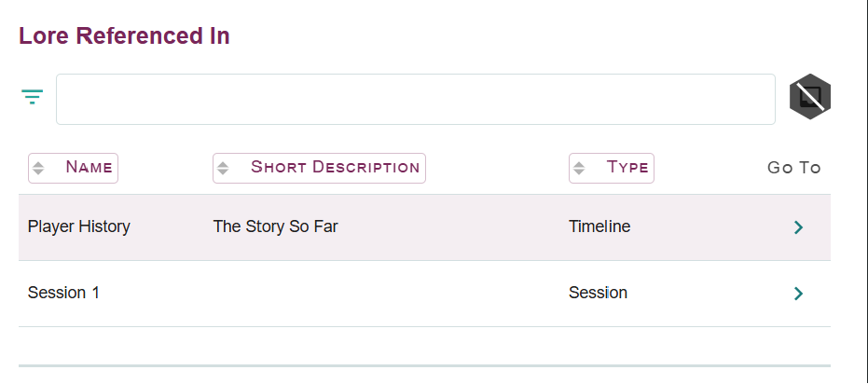
Task: Click the empty Go To cell area of Player History row left of arrow
Action: coord(755,227)
